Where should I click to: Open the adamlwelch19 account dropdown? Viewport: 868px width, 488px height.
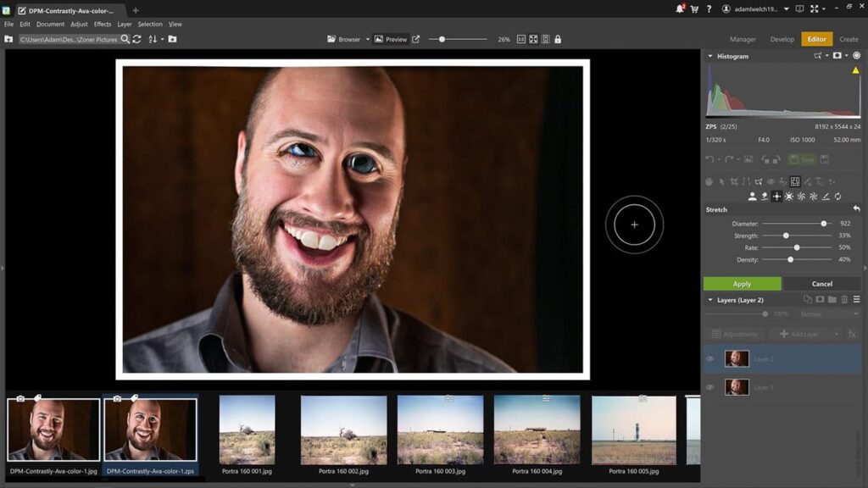point(786,8)
